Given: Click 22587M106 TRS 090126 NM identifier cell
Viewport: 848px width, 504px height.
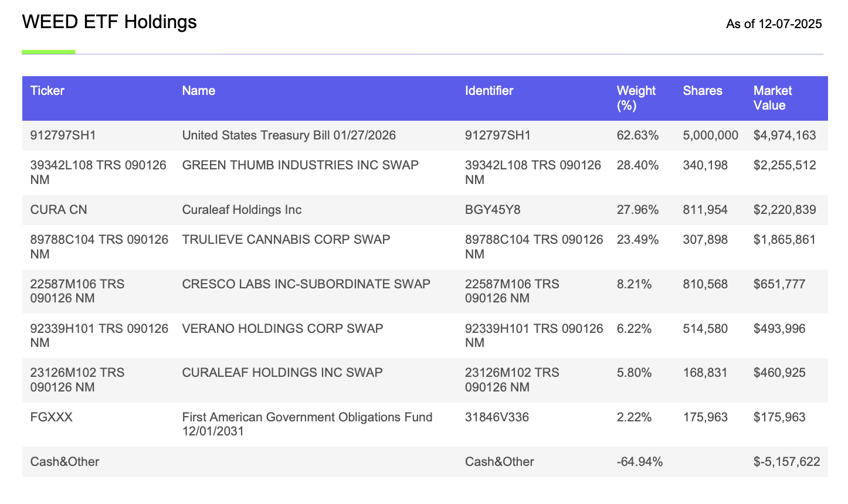Looking at the screenshot, I should (512, 291).
